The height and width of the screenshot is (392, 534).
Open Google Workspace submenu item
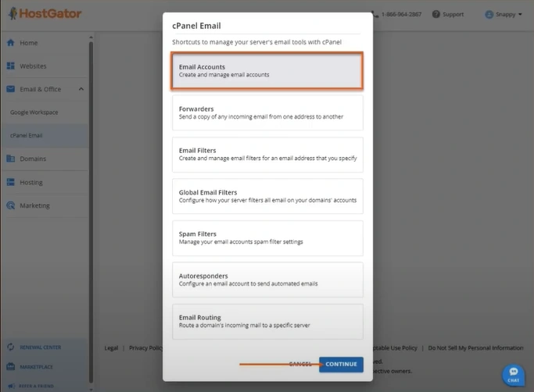(34, 112)
